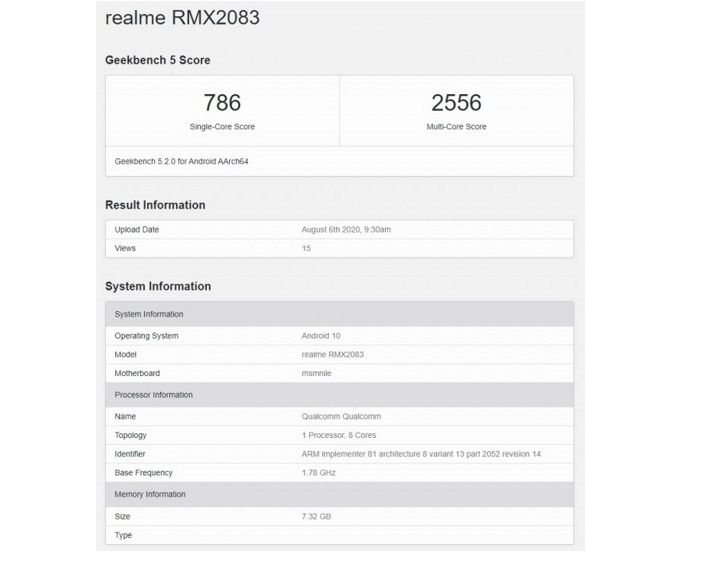Image resolution: width=707 pixels, height=561 pixels.
Task: Click the memory Type label
Action: tap(123, 535)
